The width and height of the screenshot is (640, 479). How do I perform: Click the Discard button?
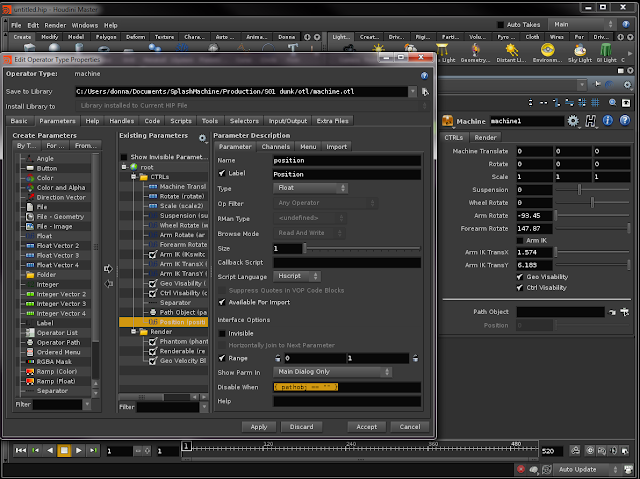click(x=302, y=427)
